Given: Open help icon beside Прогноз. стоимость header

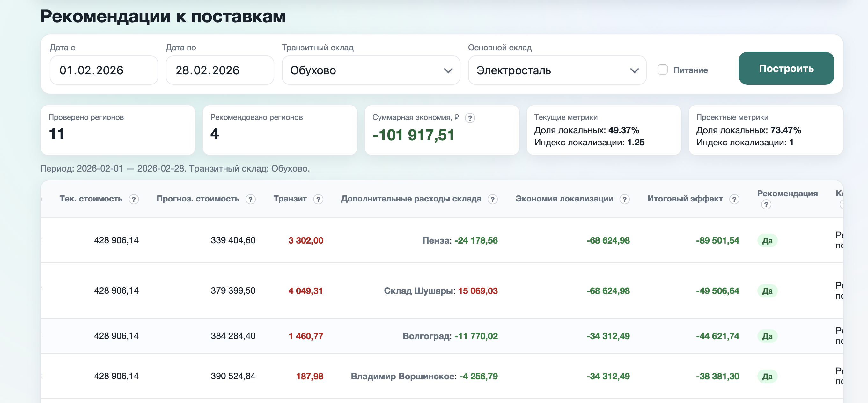Looking at the screenshot, I should pyautogui.click(x=250, y=199).
